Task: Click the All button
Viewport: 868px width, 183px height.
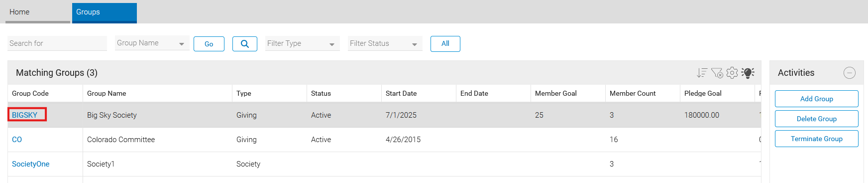Action: coord(445,44)
